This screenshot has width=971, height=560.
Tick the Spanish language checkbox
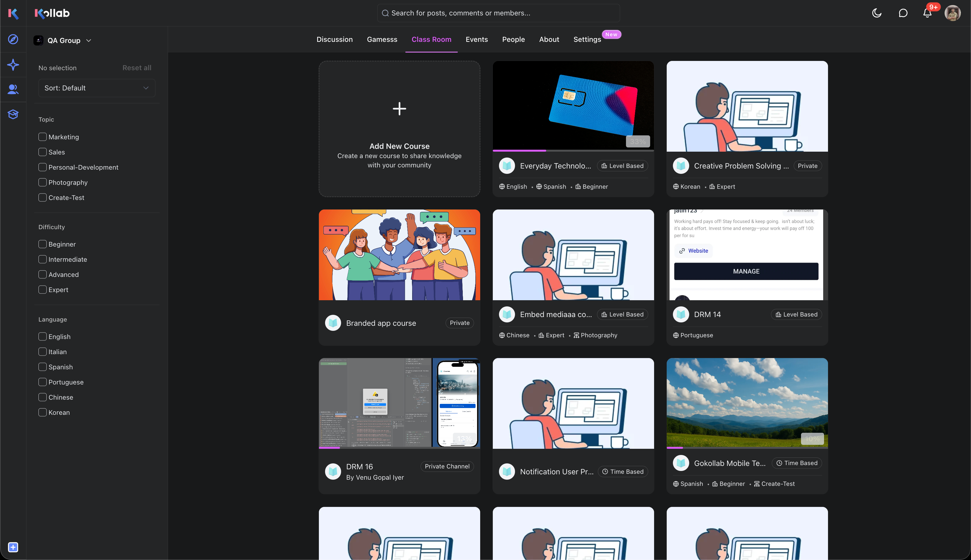click(42, 367)
